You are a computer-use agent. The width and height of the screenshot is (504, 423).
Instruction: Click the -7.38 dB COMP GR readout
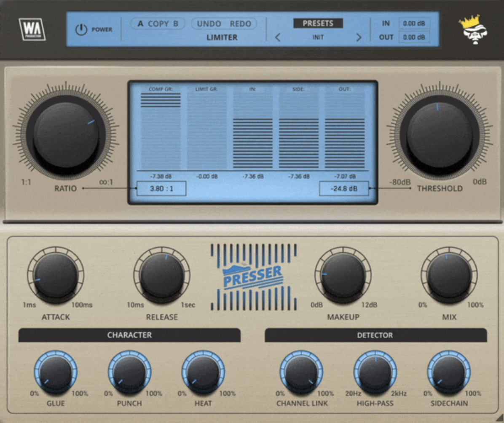[161, 177]
